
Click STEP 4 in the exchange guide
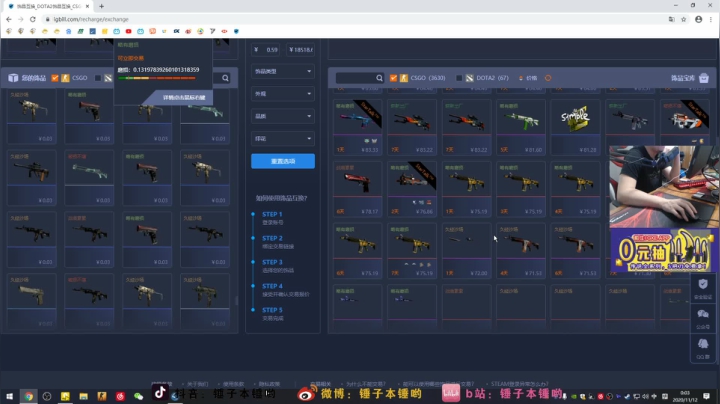click(x=272, y=286)
